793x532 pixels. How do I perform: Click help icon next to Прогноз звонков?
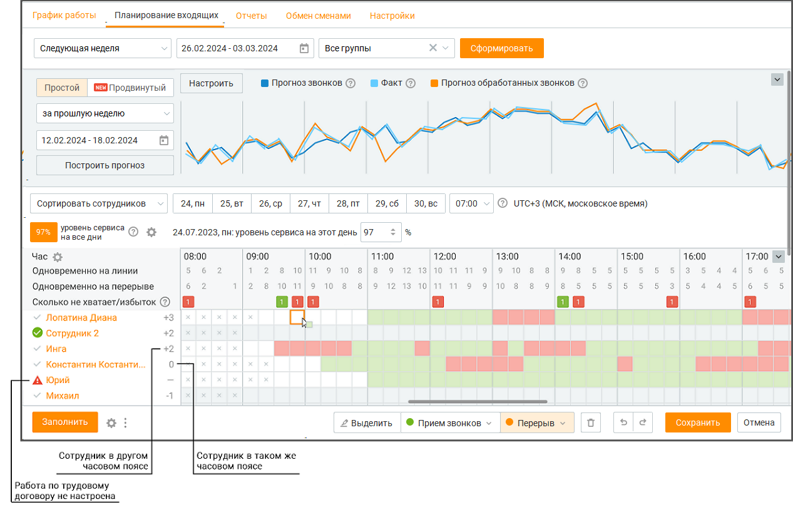[x=350, y=83]
